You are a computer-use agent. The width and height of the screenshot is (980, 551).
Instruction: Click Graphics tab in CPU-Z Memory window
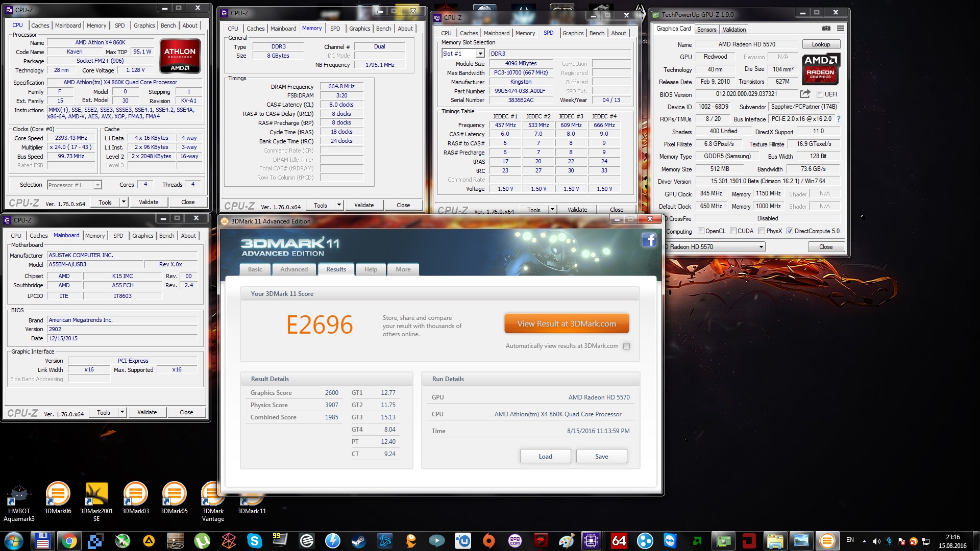[359, 29]
